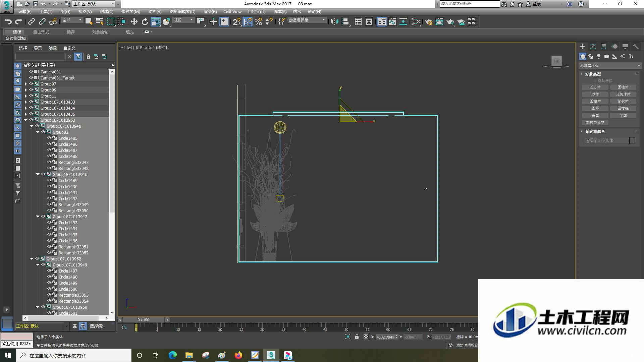The height and width of the screenshot is (362, 644).
Task: Click the Render Production teapot icon
Action: [450, 22]
